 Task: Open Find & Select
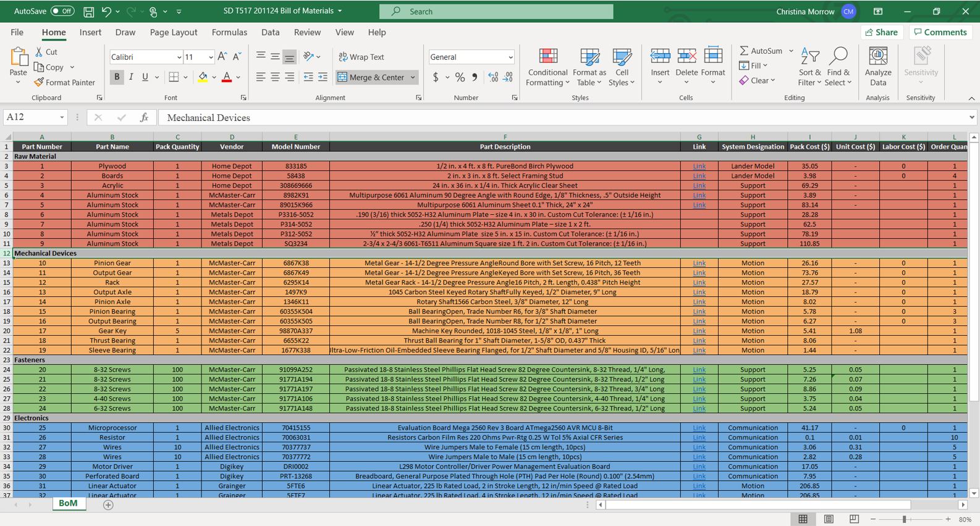(838, 67)
